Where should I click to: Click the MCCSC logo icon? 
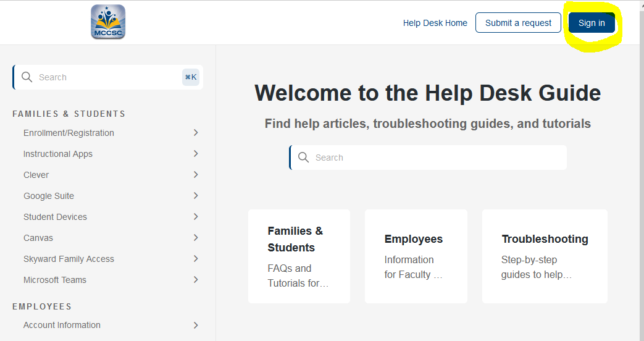tap(108, 22)
